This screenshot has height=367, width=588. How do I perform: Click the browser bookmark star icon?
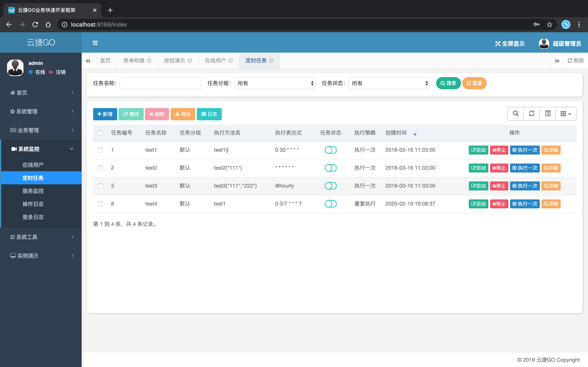pyautogui.click(x=549, y=24)
